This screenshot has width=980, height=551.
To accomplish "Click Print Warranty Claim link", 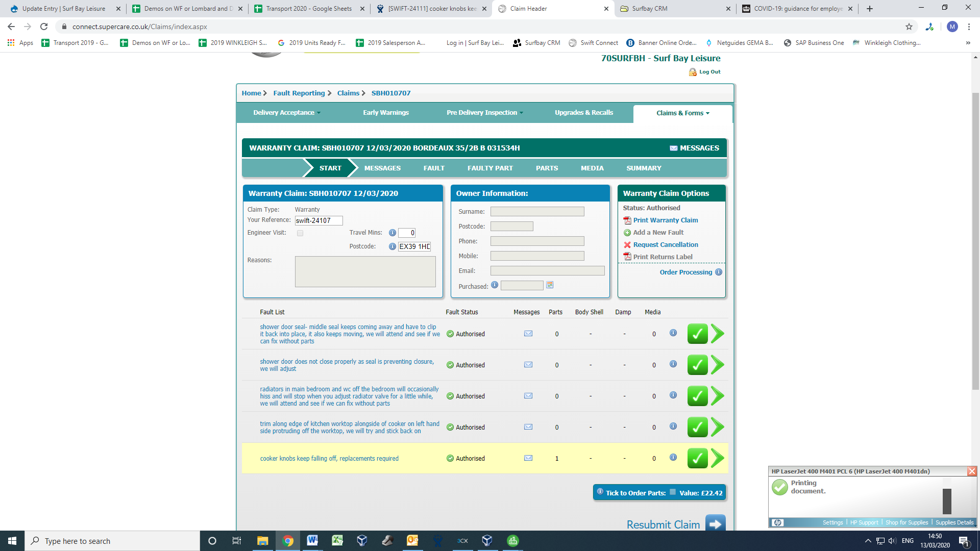I will point(665,220).
